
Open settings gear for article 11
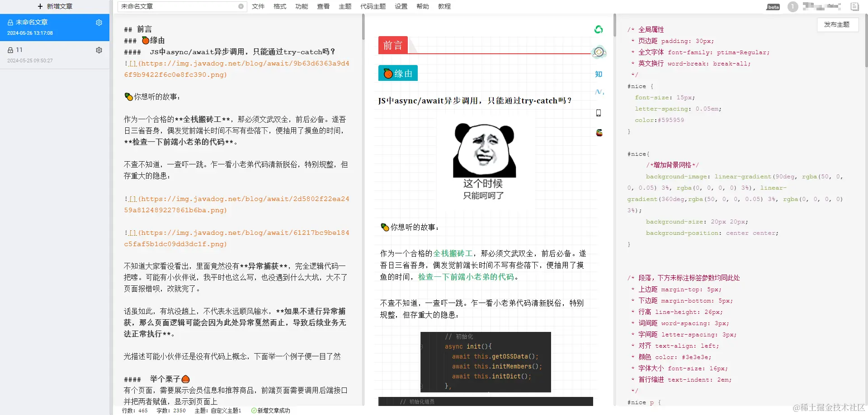99,50
